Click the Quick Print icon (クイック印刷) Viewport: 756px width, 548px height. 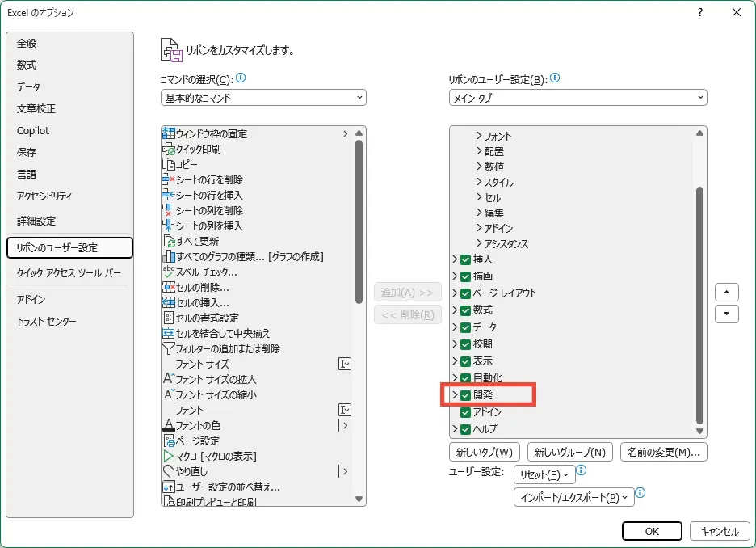169,150
